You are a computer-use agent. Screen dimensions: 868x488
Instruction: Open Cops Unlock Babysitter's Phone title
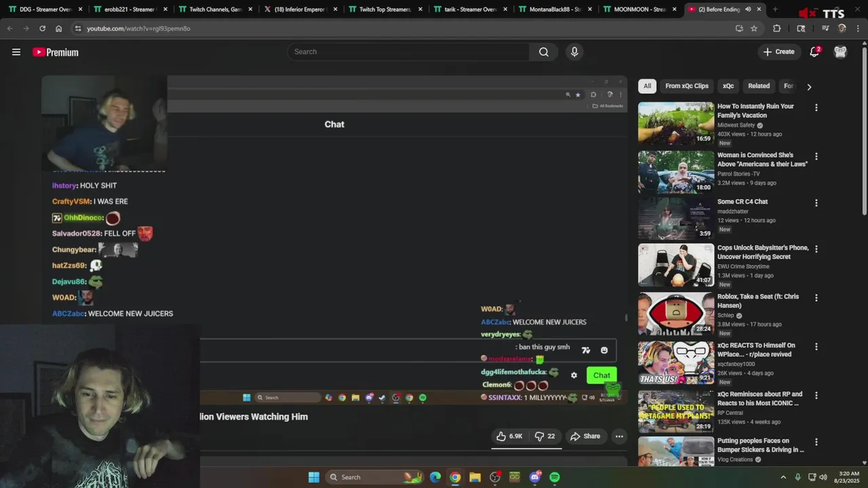pyautogui.click(x=763, y=252)
